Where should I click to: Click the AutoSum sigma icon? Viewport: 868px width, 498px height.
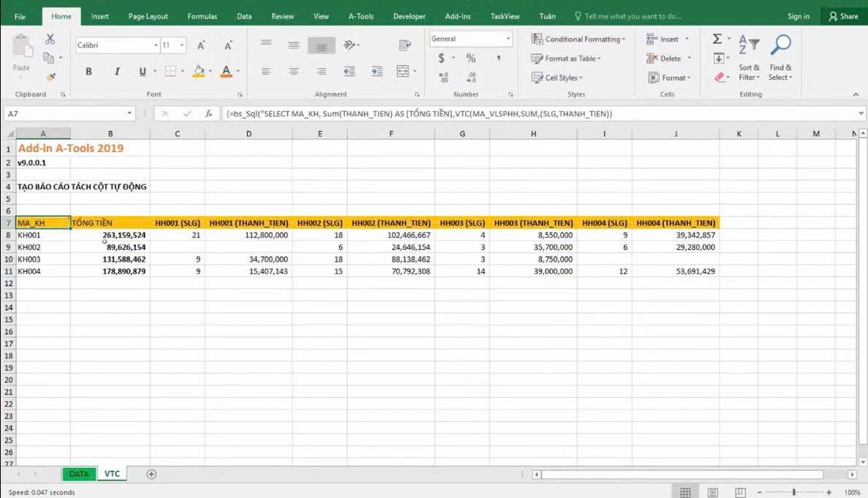717,39
